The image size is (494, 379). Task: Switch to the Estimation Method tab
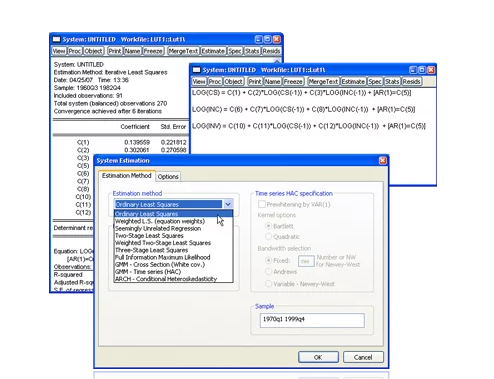126,176
